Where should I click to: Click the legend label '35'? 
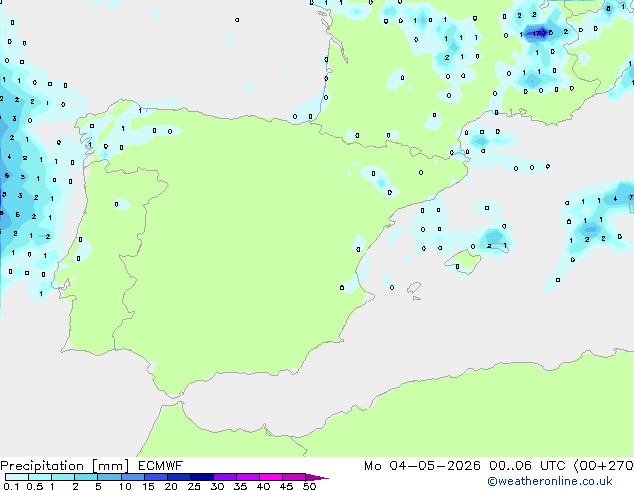coord(240,486)
